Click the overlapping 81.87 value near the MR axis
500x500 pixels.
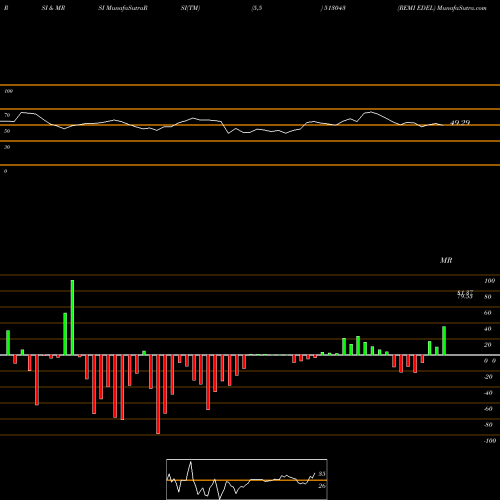(465, 293)
